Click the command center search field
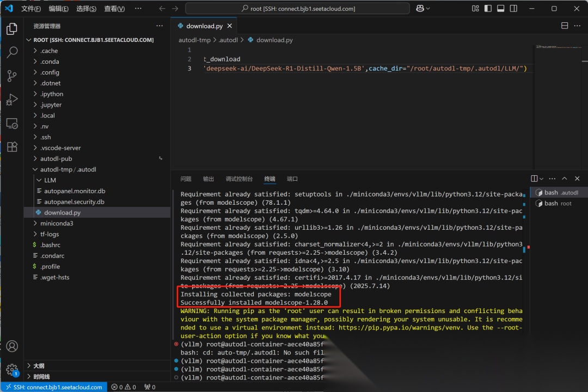588x392 pixels. 297,8
